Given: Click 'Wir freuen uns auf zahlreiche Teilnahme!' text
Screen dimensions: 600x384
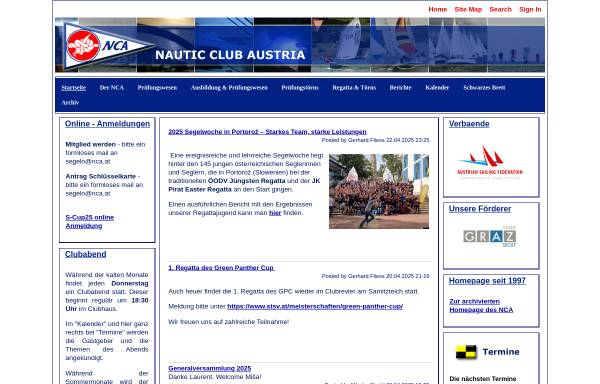Looking at the screenshot, I should (x=228, y=322).
